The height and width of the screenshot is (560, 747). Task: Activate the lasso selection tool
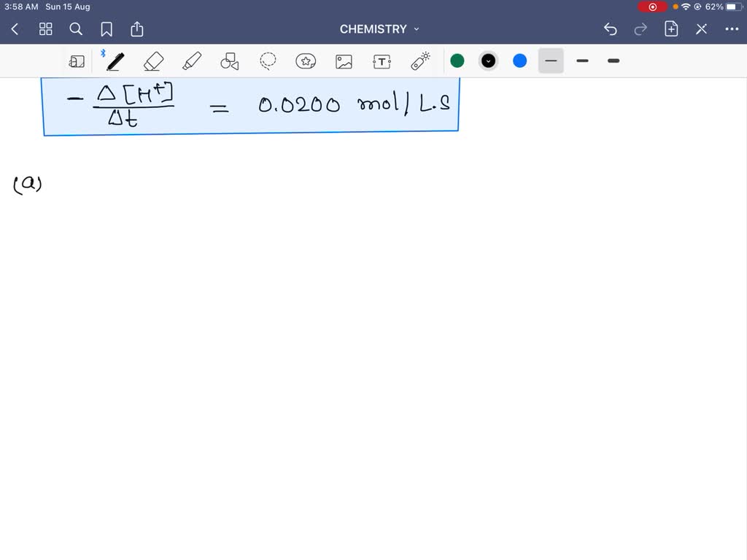pyautogui.click(x=268, y=61)
